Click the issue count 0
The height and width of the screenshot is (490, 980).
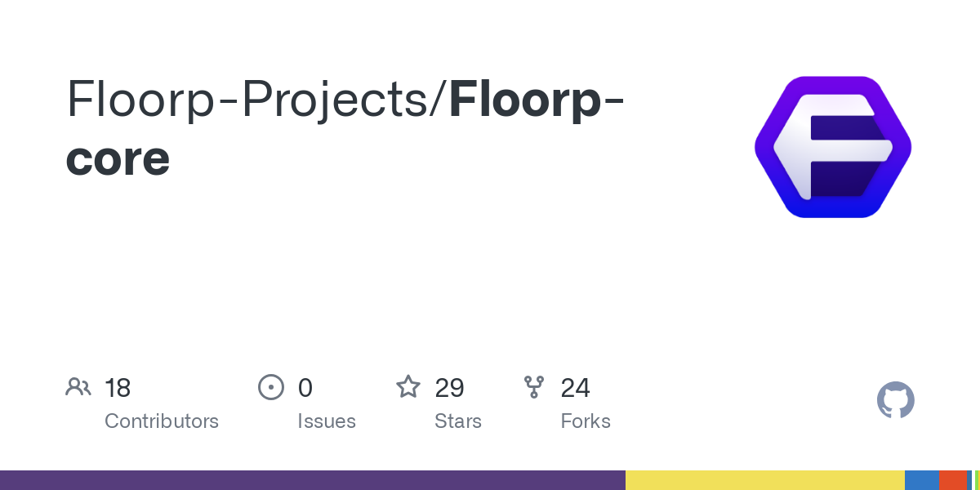305,388
